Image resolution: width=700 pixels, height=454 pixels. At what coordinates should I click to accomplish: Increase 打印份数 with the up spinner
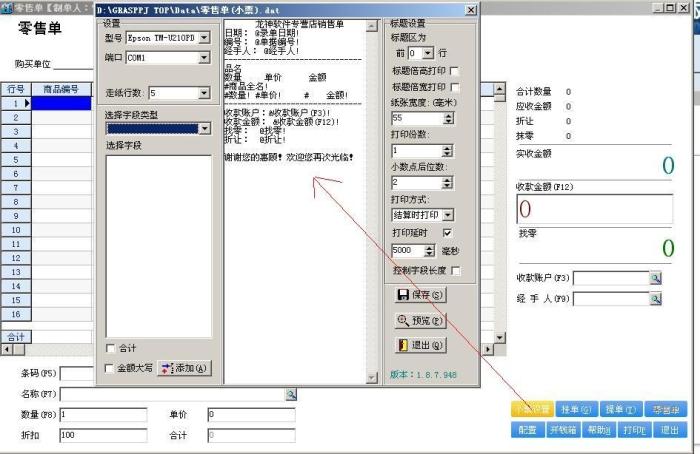coord(447,148)
